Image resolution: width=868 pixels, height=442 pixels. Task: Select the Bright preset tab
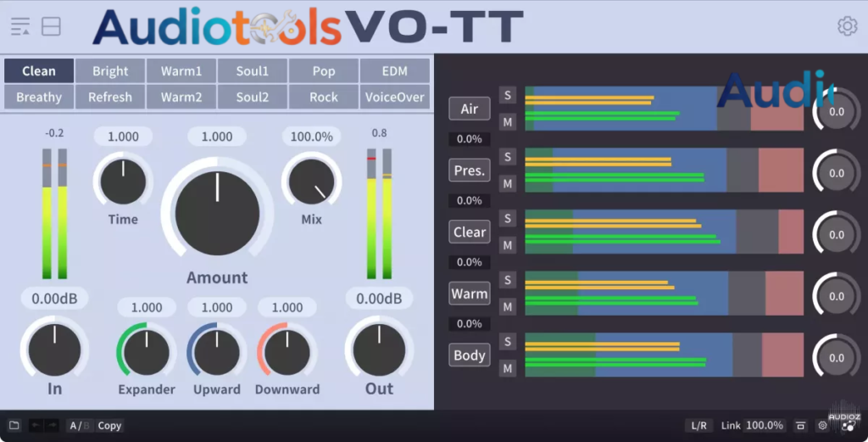(x=110, y=71)
